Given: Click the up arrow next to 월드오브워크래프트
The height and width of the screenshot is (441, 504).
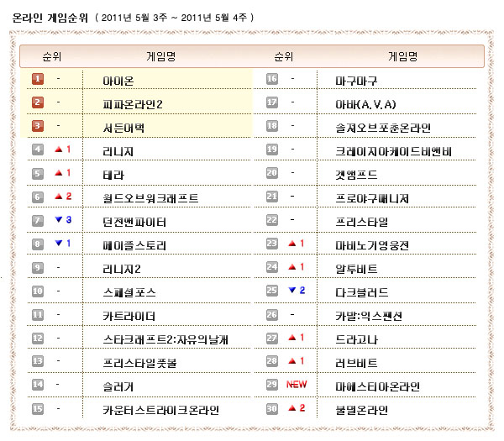Looking at the screenshot, I should point(58,197).
